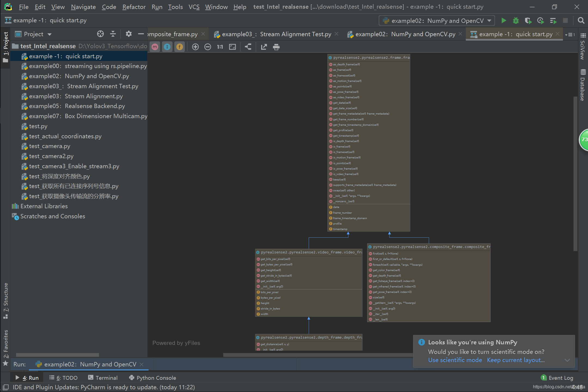Run the current configuration
The image size is (588, 392).
(504, 20)
